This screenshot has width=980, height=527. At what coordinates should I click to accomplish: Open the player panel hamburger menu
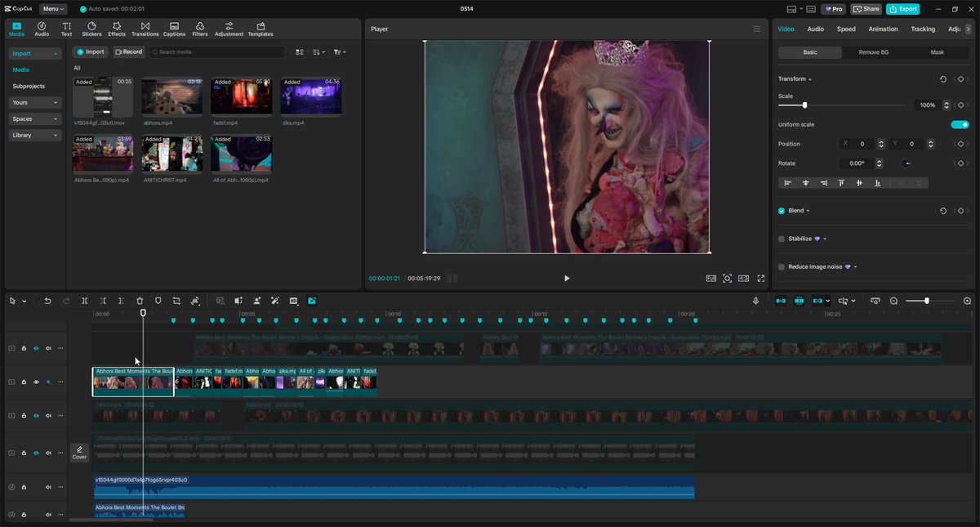(x=757, y=29)
